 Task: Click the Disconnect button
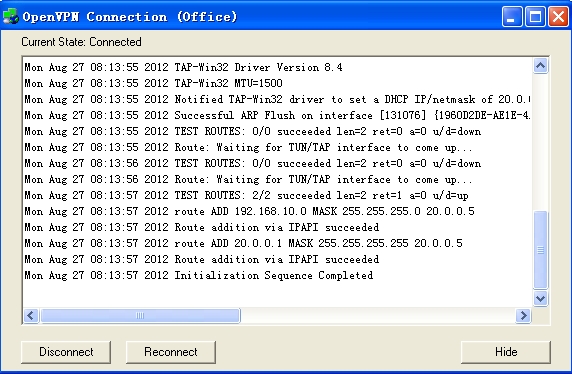tap(66, 352)
